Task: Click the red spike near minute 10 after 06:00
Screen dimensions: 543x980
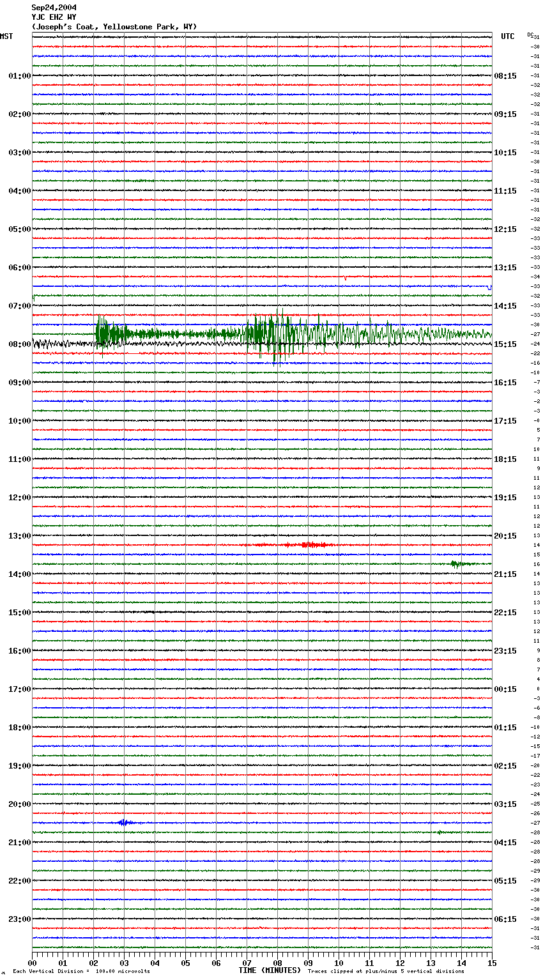Action: [345, 278]
